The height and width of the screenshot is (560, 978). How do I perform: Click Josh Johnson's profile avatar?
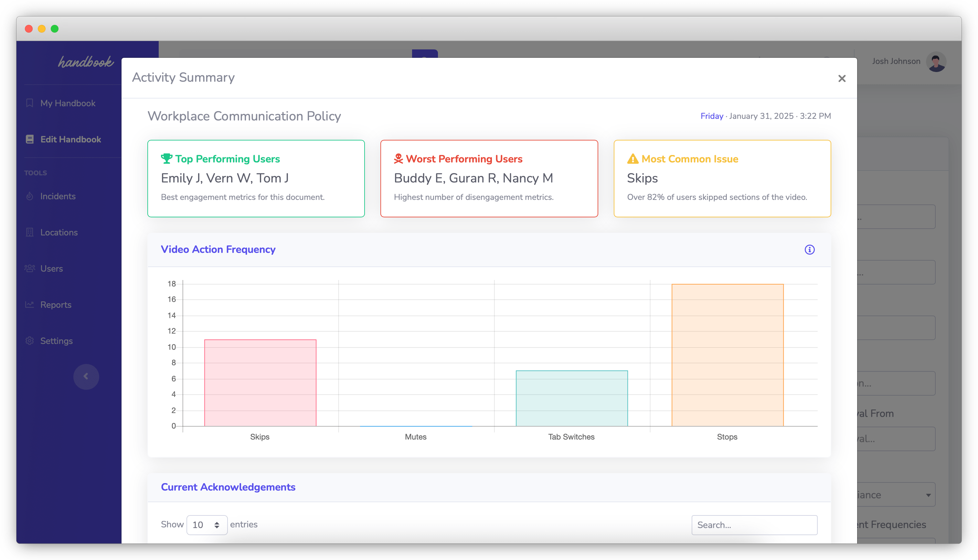click(936, 61)
